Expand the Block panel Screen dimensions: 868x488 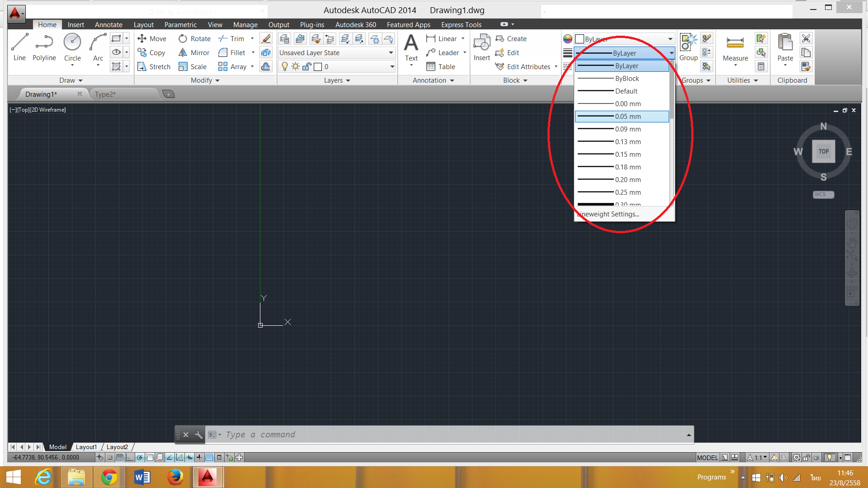point(515,80)
